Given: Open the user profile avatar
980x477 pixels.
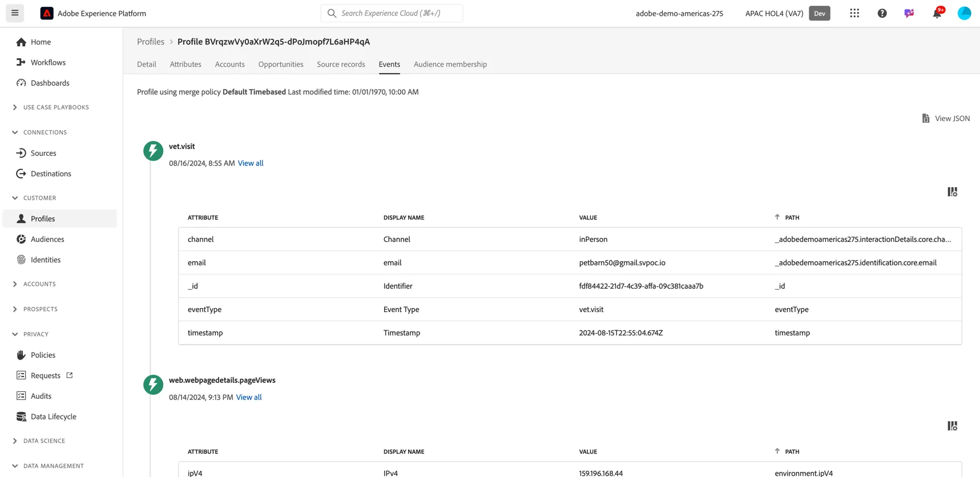Looking at the screenshot, I should 964,13.
